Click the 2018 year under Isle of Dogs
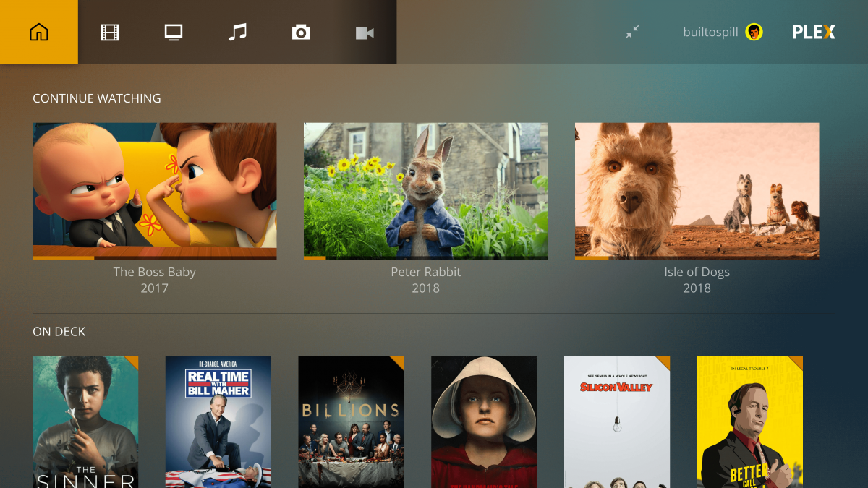This screenshot has width=868, height=488. 697,288
